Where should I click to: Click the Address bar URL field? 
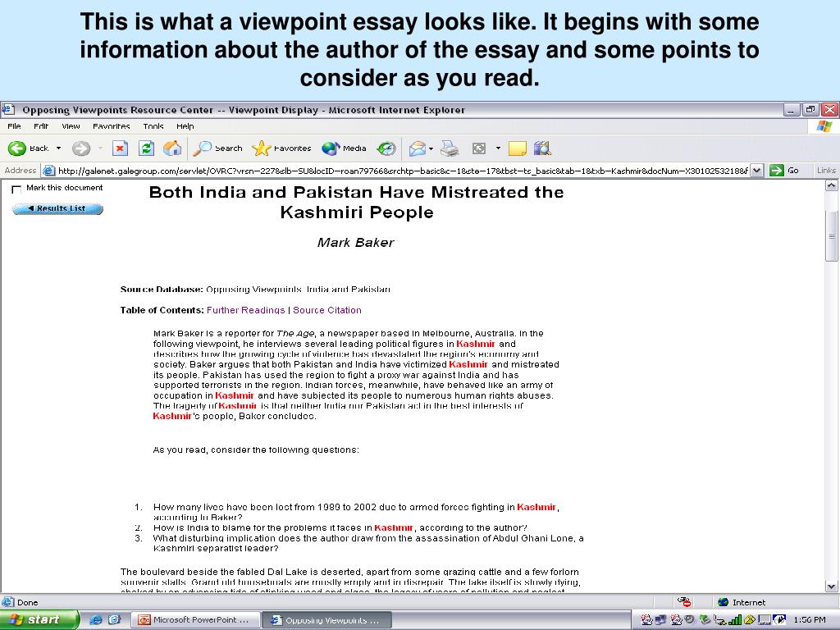pos(403,171)
